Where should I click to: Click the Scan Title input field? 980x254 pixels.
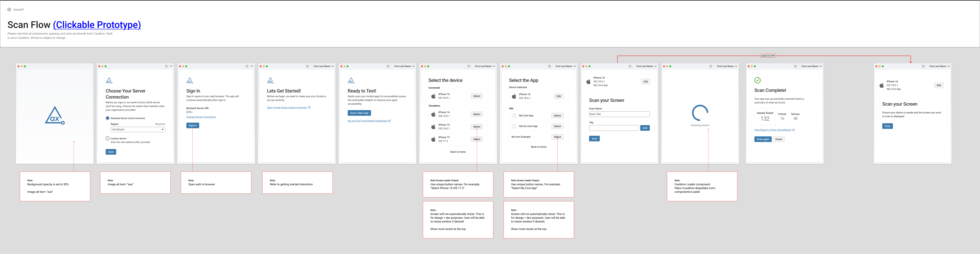tap(619, 114)
